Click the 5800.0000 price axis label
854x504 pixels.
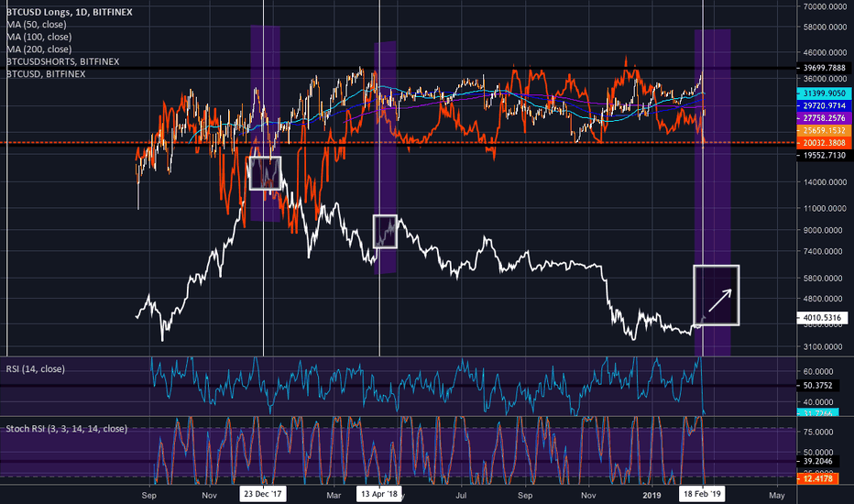825,278
